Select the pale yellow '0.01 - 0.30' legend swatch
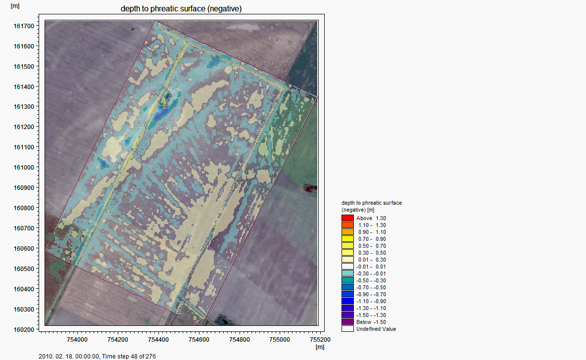Image resolution: width=586 pixels, height=360 pixels. (x=347, y=259)
